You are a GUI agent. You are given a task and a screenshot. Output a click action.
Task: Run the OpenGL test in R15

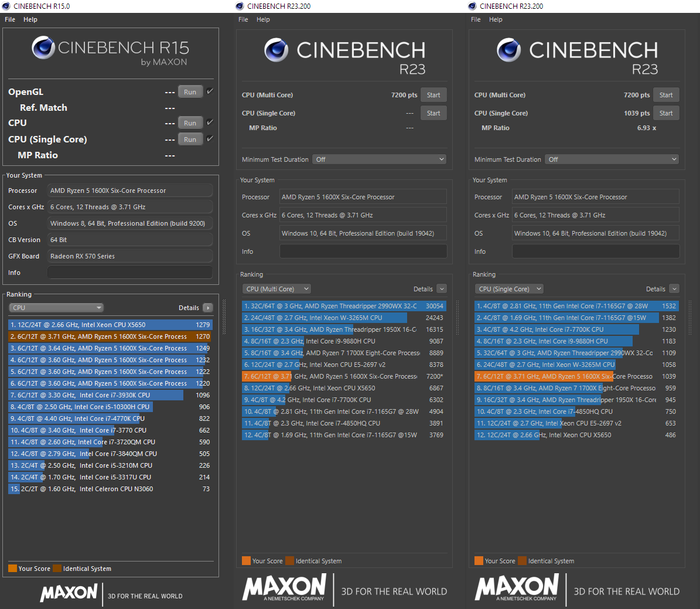pos(190,91)
